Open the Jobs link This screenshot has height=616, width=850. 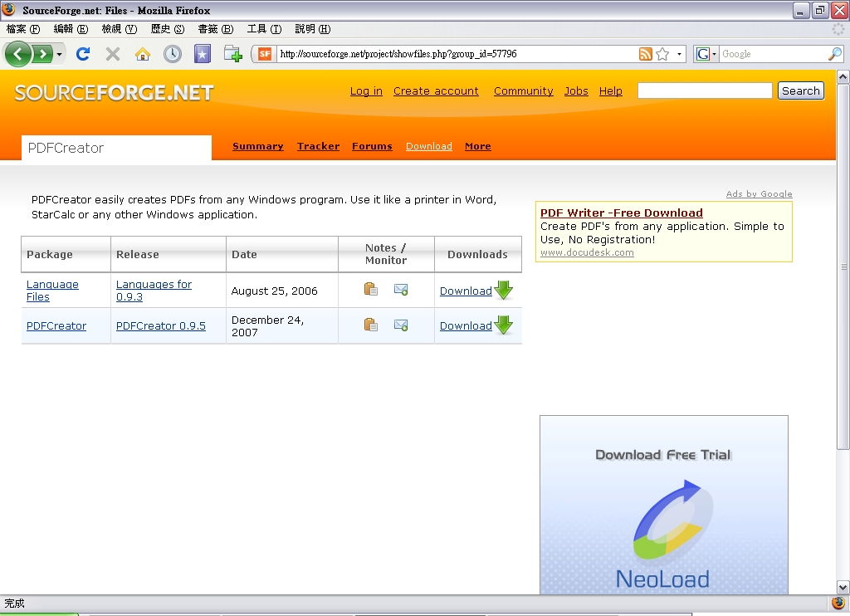click(576, 91)
